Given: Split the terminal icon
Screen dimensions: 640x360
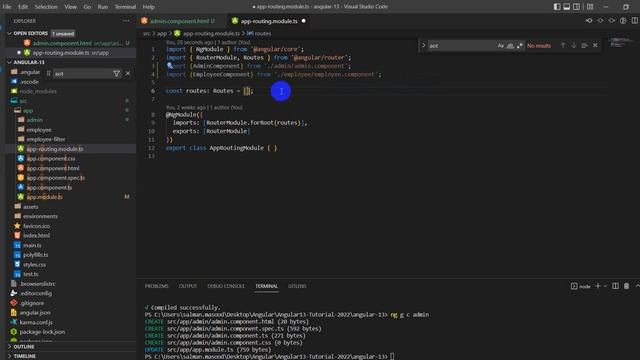Looking at the screenshot, I should point(616,286).
